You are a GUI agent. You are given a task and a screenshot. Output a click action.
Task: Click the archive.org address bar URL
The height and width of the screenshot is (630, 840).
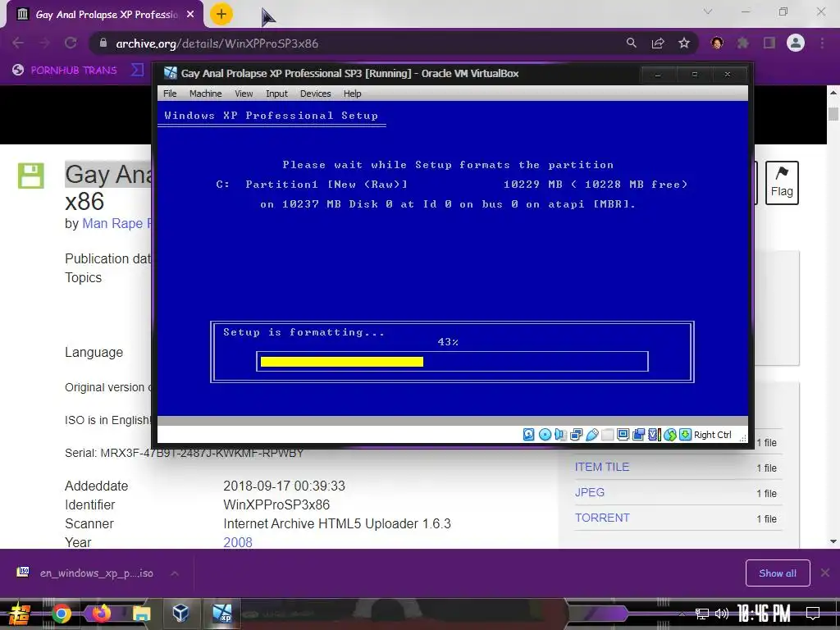[217, 43]
